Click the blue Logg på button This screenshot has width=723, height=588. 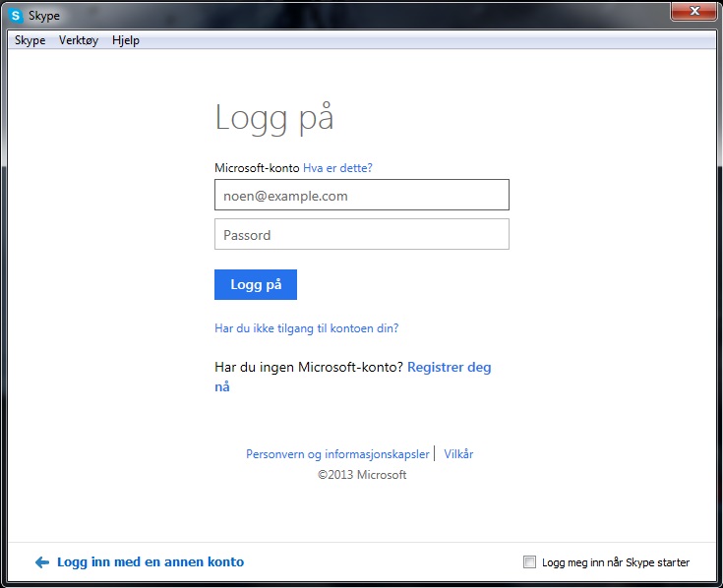point(256,284)
